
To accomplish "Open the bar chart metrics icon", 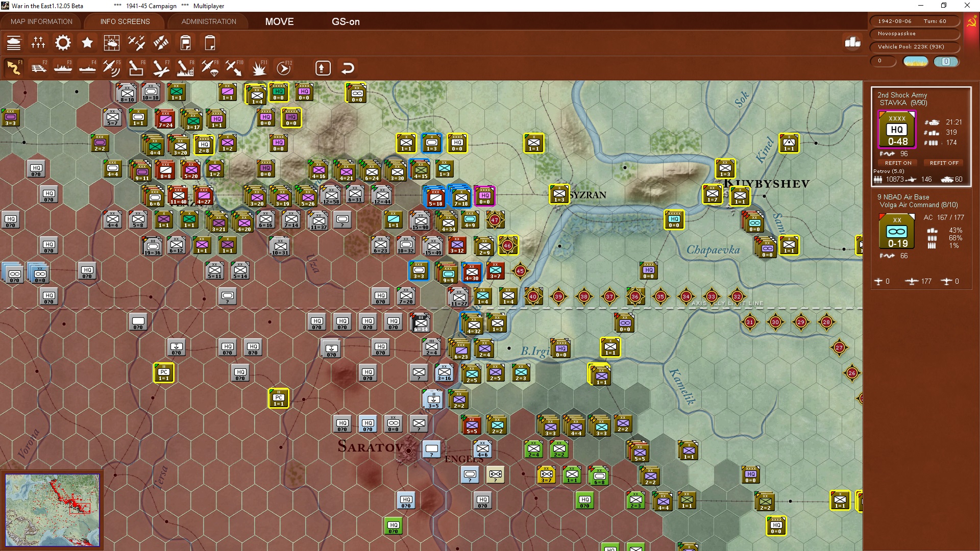I will (x=852, y=42).
